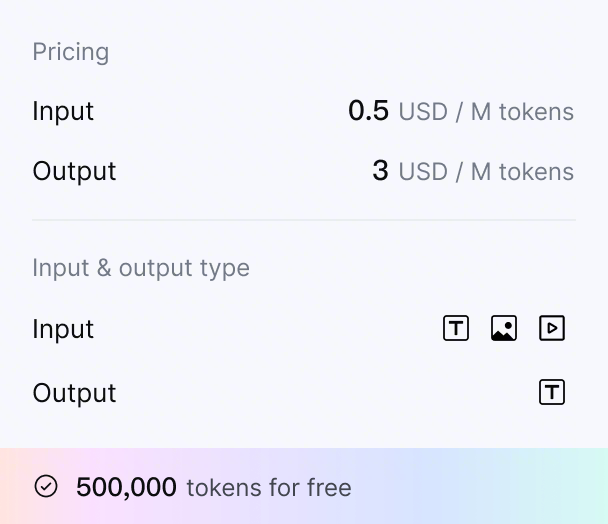Screen dimensions: 608x524
Task: Click the teal right end of the gradient banner
Action: pos(585,487)
